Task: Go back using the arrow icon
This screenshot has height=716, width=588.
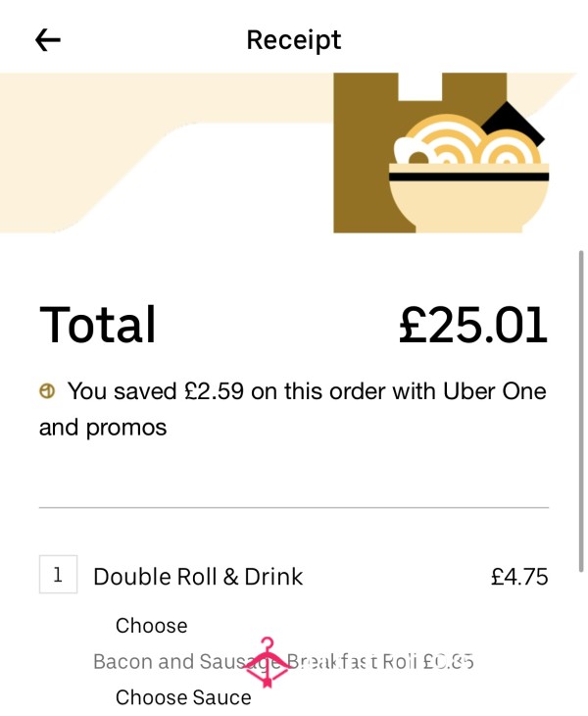Action: click(x=48, y=40)
